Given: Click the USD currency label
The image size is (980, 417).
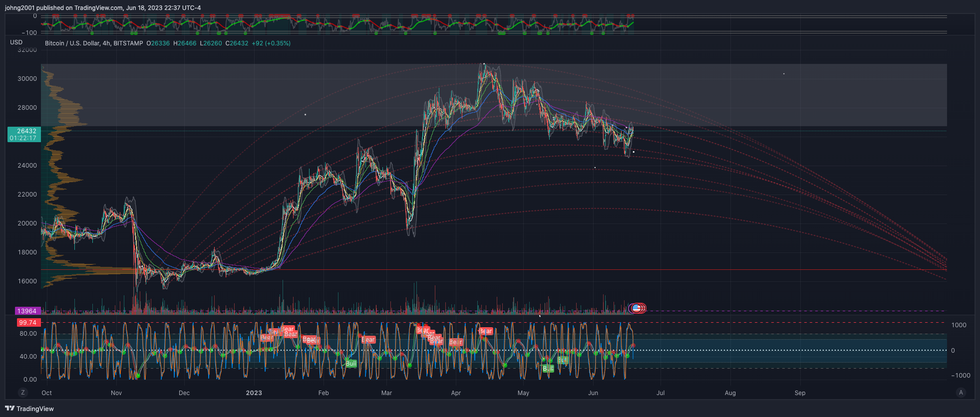Looking at the screenshot, I should 16,42.
